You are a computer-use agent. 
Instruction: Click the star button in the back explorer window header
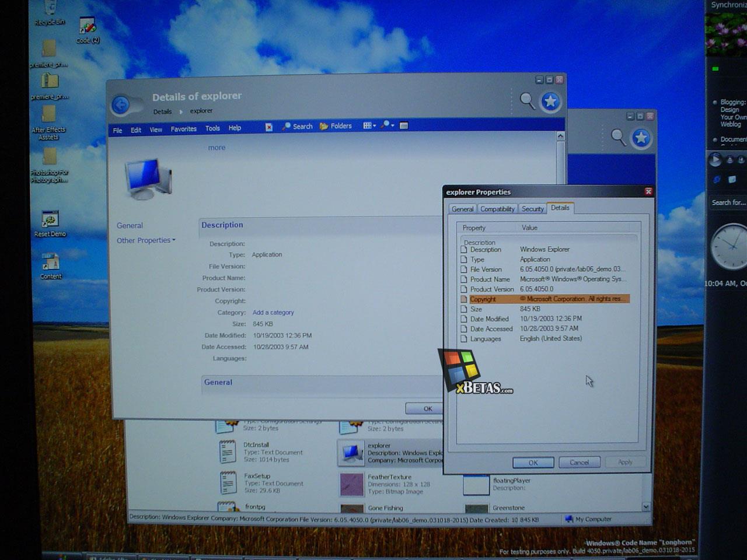point(641,138)
